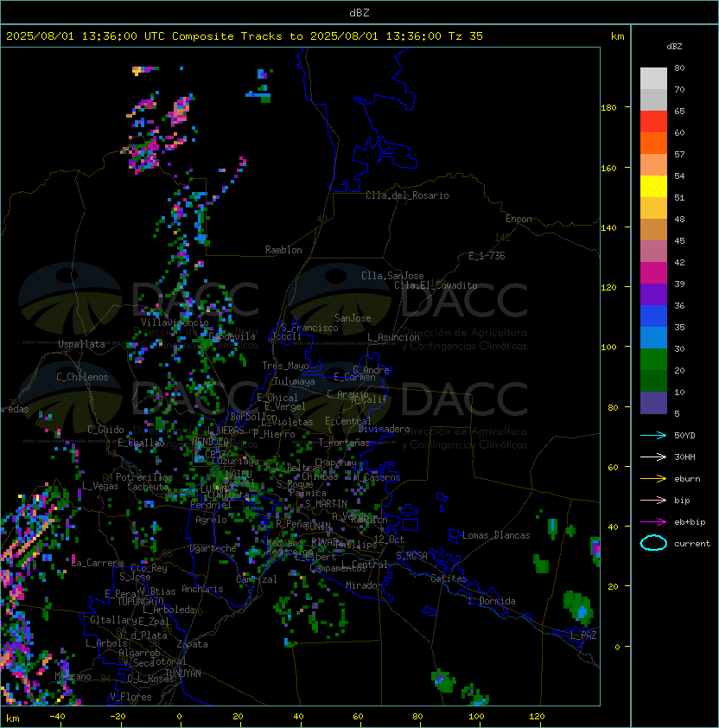
Task: Click the 'Clla.SanJose' map label
Action: coord(392,276)
